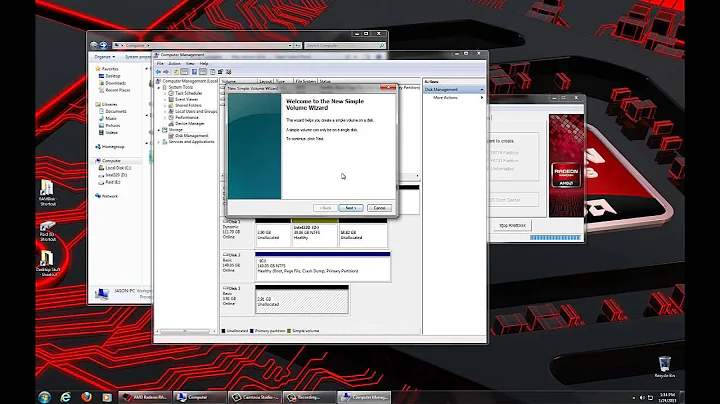Click the blue Help toolbar icon

point(194,72)
